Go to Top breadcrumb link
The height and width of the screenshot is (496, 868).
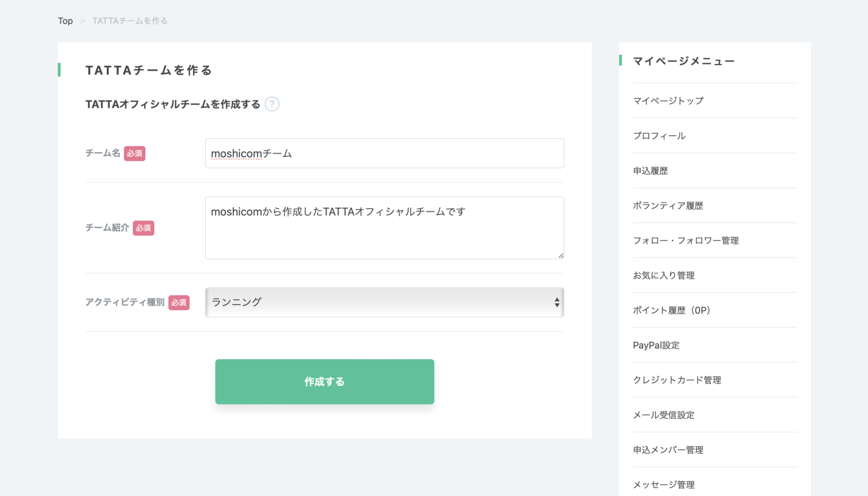point(66,21)
